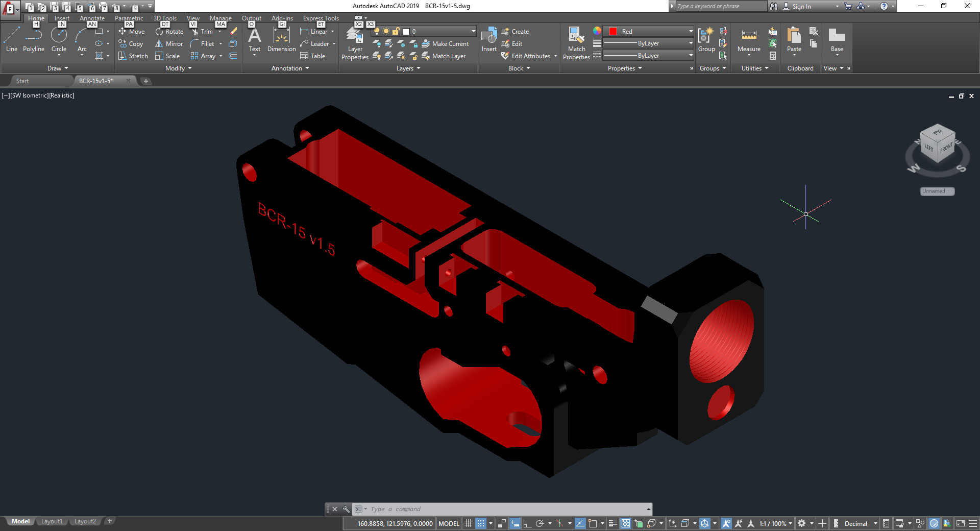Pick the Polyline tool
Image resolution: width=980 pixels, height=531 pixels.
click(x=34, y=40)
